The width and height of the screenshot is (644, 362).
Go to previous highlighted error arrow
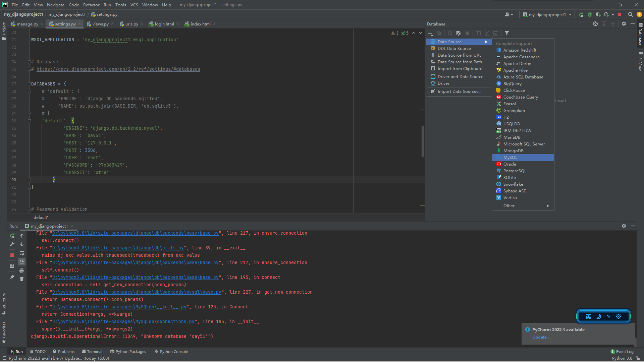414,33
